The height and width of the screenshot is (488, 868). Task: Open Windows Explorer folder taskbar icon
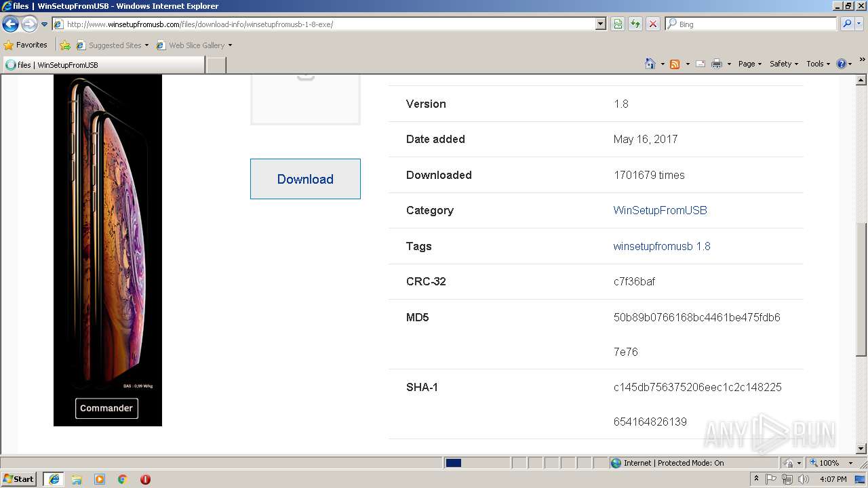pyautogui.click(x=77, y=479)
